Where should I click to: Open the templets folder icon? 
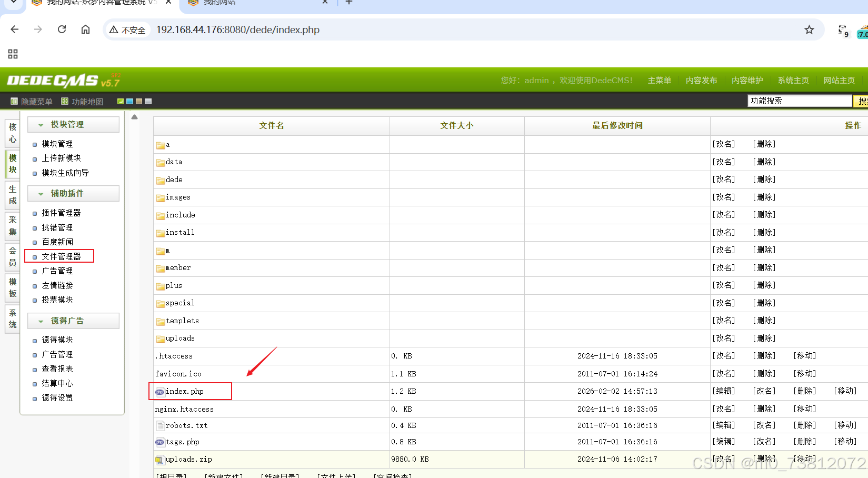[x=160, y=322]
